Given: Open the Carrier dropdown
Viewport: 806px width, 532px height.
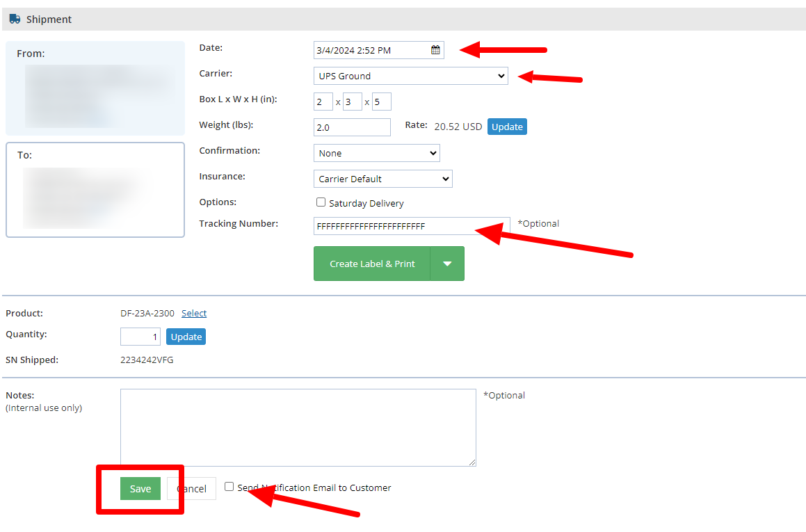Looking at the screenshot, I should pyautogui.click(x=410, y=76).
